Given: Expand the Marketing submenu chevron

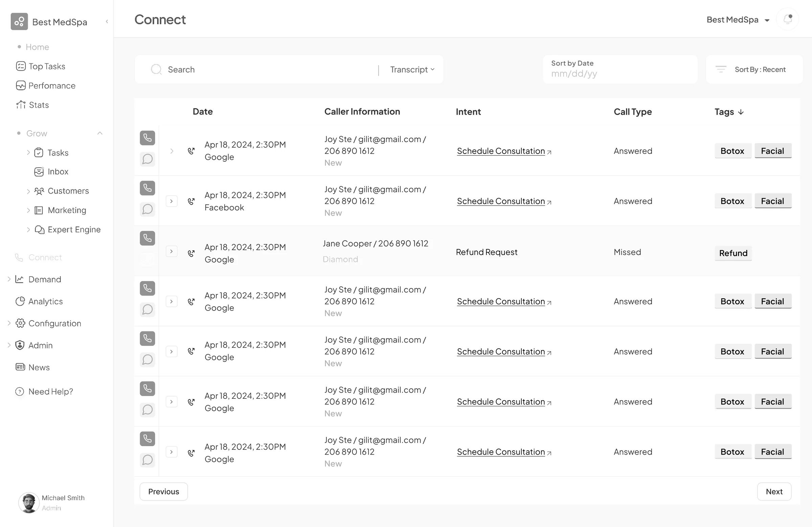Looking at the screenshot, I should tap(28, 210).
